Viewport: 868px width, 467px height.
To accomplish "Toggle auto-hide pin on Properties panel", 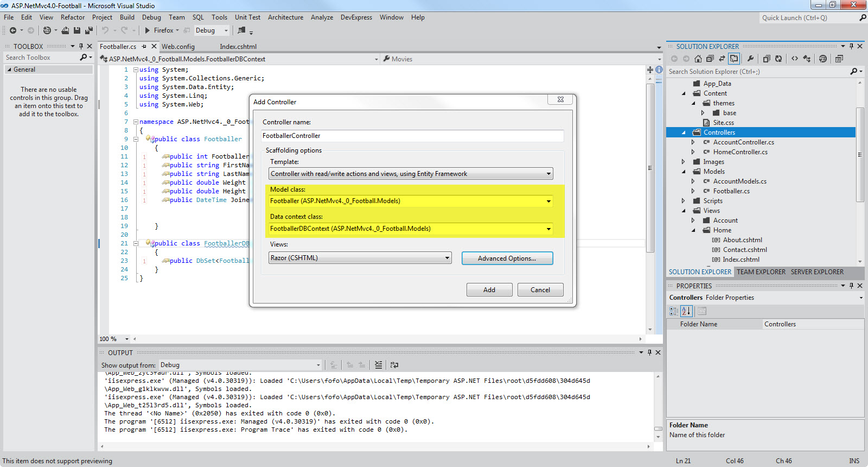I will coord(852,286).
